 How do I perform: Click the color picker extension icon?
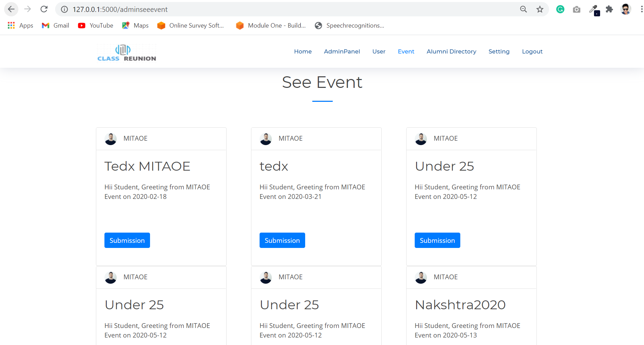click(594, 10)
